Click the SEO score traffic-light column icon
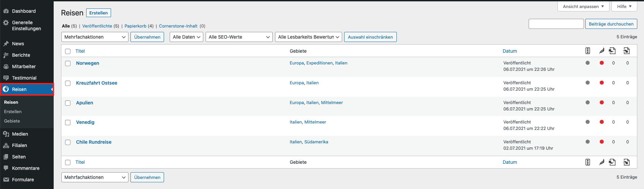The image size is (644, 189). pyautogui.click(x=587, y=51)
